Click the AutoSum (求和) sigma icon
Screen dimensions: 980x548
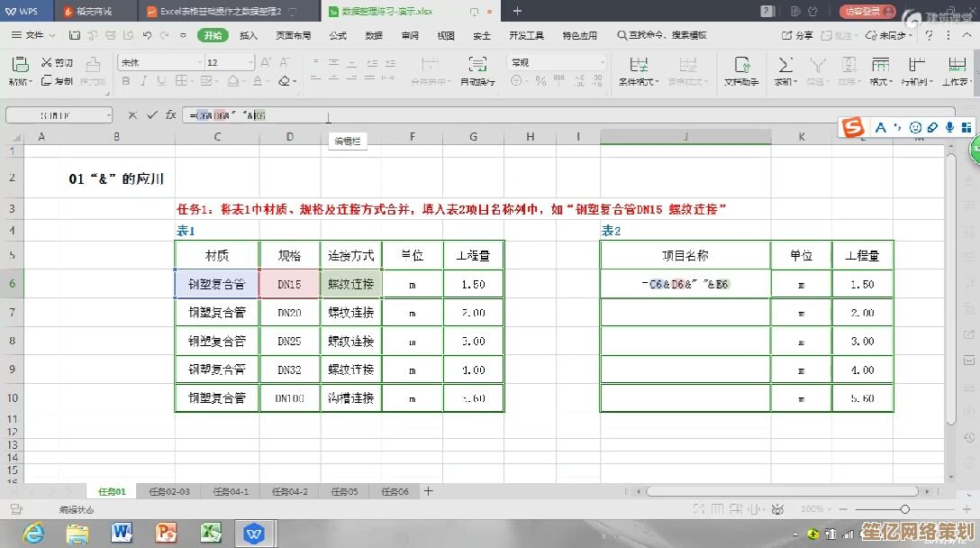[785, 65]
